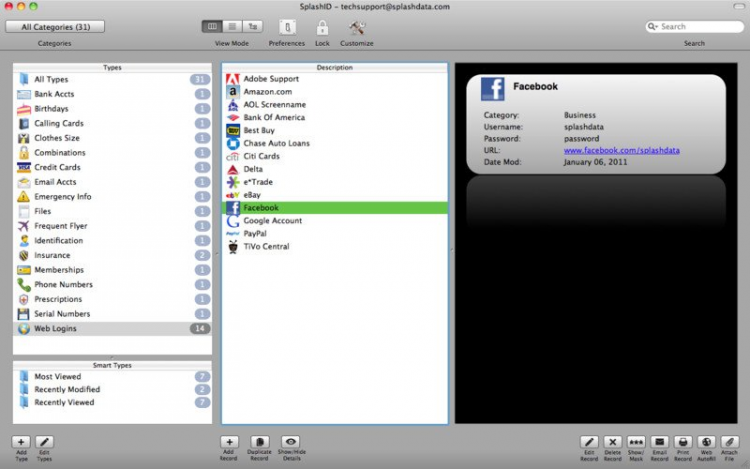Select the Phone Numbers type
The width and height of the screenshot is (750, 469).
pyautogui.click(x=112, y=284)
